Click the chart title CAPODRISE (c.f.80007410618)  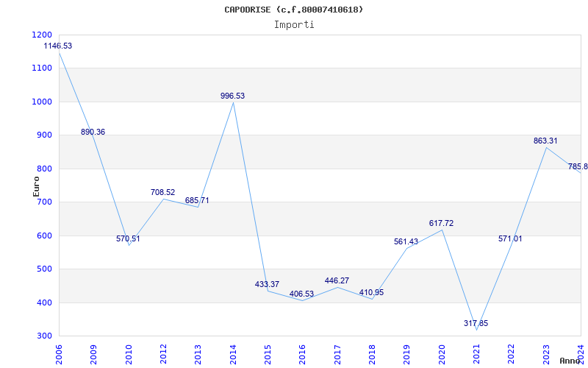tap(293, 10)
